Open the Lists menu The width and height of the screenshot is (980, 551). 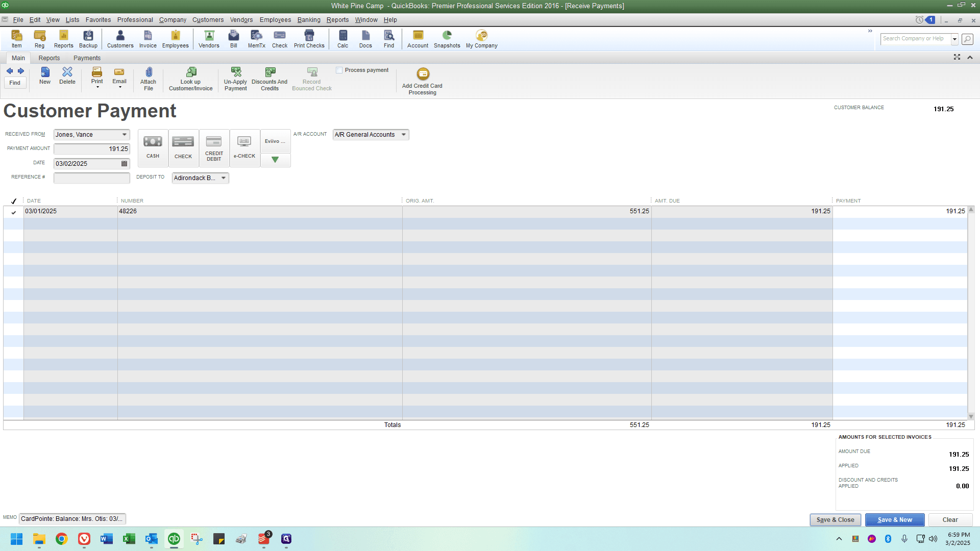coord(72,20)
